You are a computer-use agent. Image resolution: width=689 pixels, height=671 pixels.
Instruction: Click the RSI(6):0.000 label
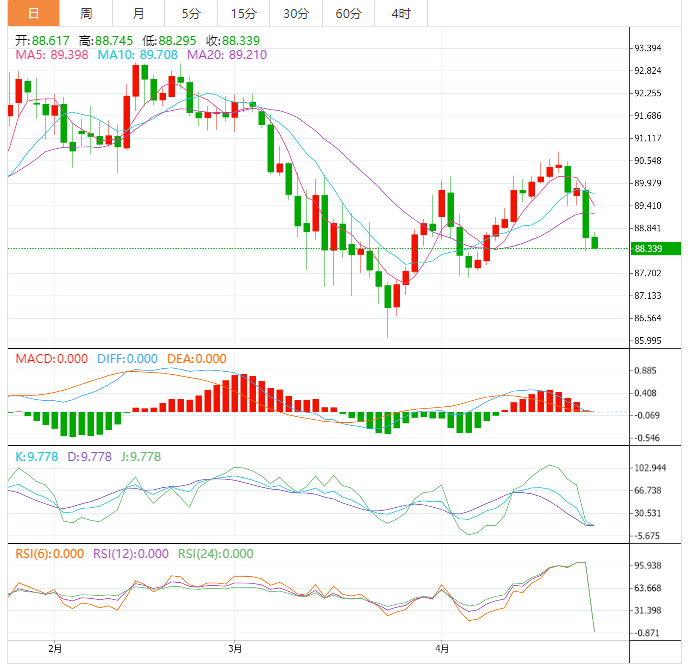coord(50,554)
